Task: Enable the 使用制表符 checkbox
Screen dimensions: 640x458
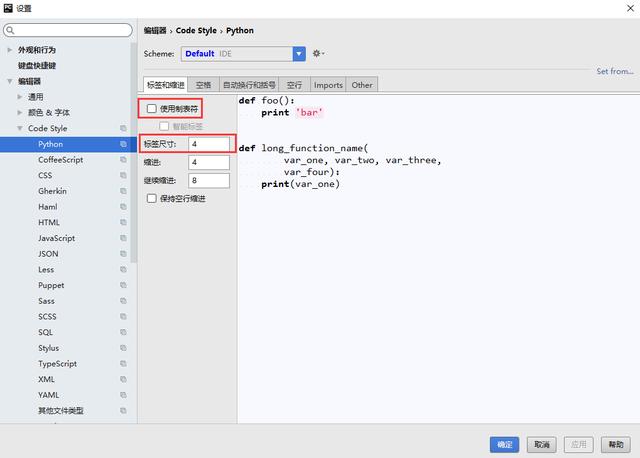Action: (152, 108)
